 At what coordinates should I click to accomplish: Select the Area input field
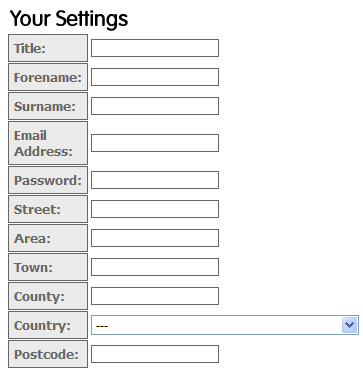click(155, 238)
